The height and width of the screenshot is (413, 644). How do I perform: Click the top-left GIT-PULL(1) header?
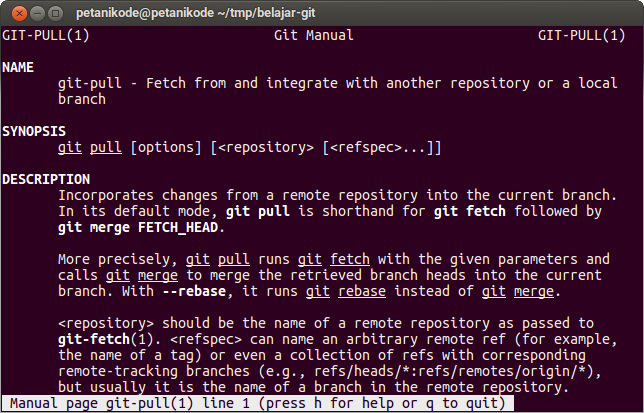click(x=44, y=34)
